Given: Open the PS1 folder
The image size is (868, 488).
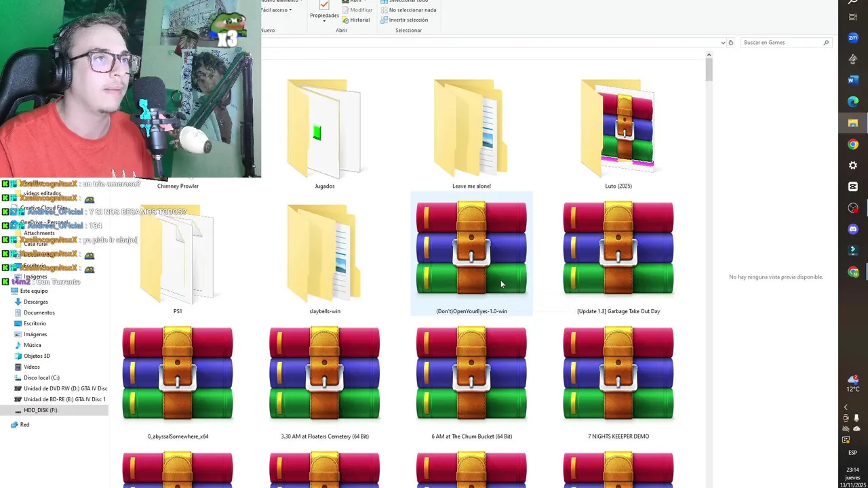Looking at the screenshot, I should (178, 258).
